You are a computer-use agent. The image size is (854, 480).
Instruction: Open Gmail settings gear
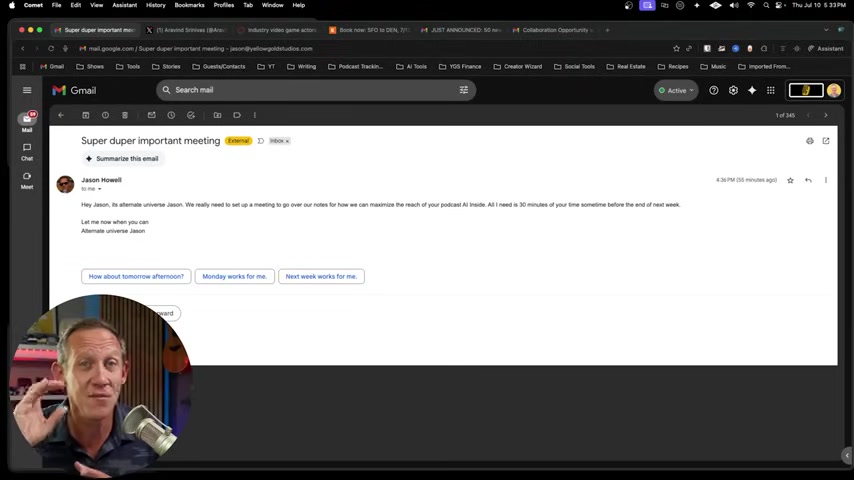pos(733,90)
